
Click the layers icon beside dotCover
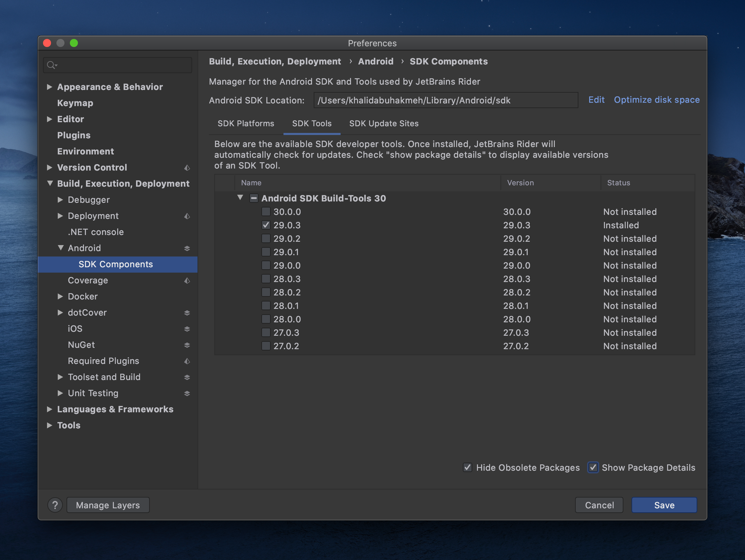pos(187,313)
